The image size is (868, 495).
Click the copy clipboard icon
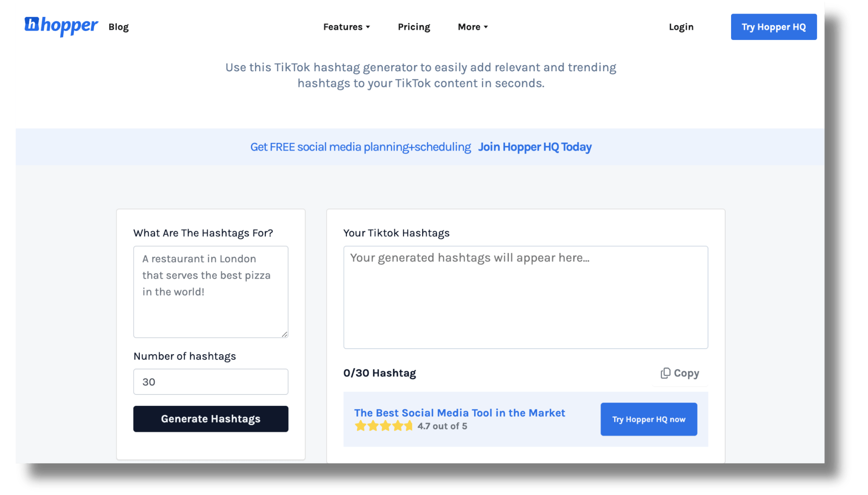click(x=665, y=373)
